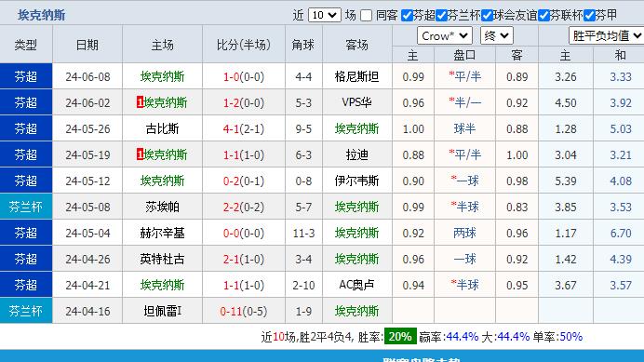644x362 pixels.
Task: Click the 角球 column header
Action: coord(303,45)
